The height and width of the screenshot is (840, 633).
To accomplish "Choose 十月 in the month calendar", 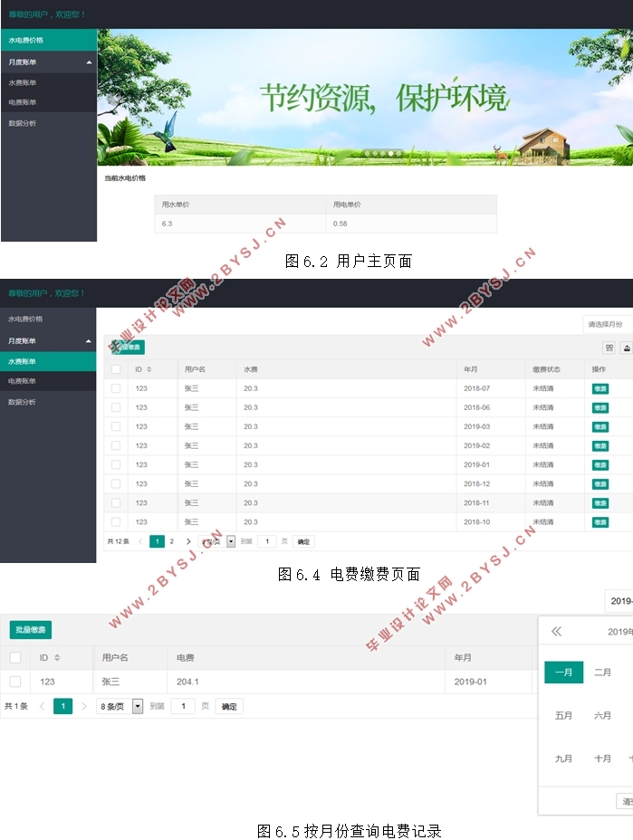I will tap(602, 759).
